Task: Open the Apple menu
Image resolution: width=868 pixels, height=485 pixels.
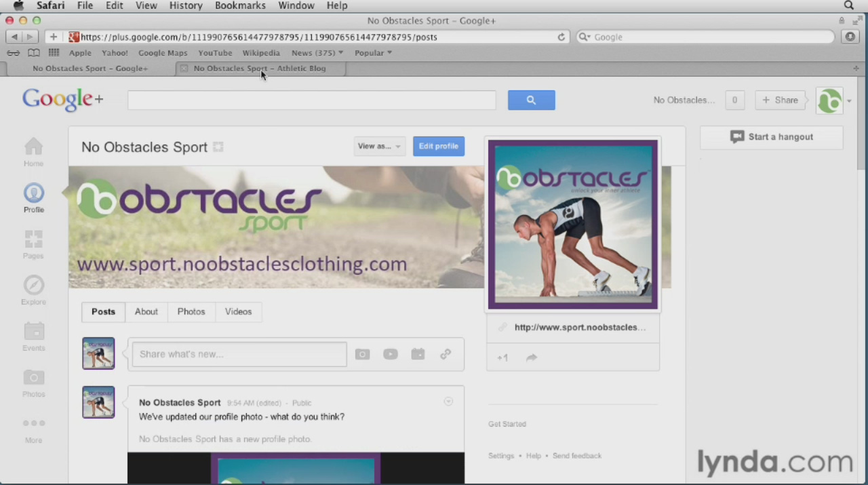Action: pos(18,5)
